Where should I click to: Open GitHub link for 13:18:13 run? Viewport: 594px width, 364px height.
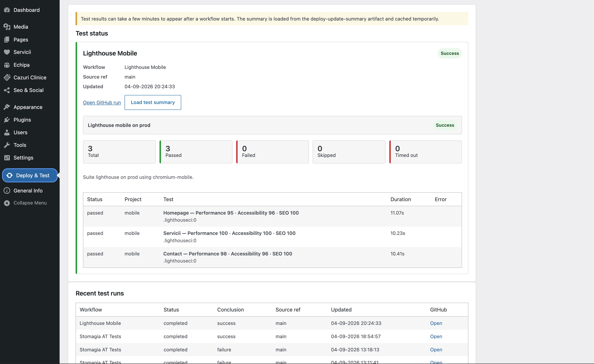(x=436, y=350)
